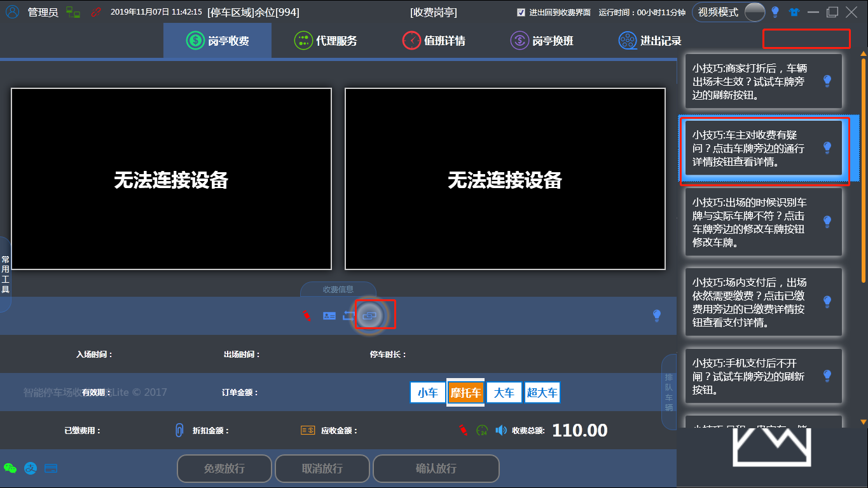Select 摩托车 vehicle type
The height and width of the screenshot is (488, 868).
click(465, 393)
